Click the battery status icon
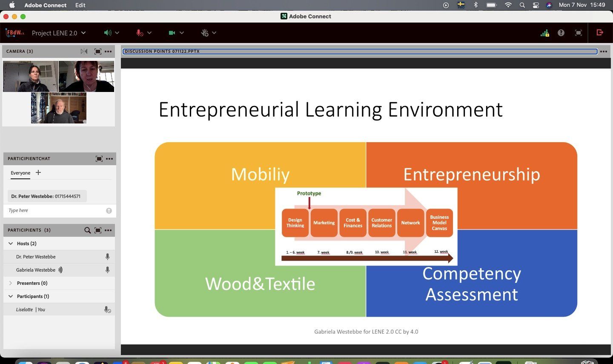The height and width of the screenshot is (364, 613). (492, 5)
